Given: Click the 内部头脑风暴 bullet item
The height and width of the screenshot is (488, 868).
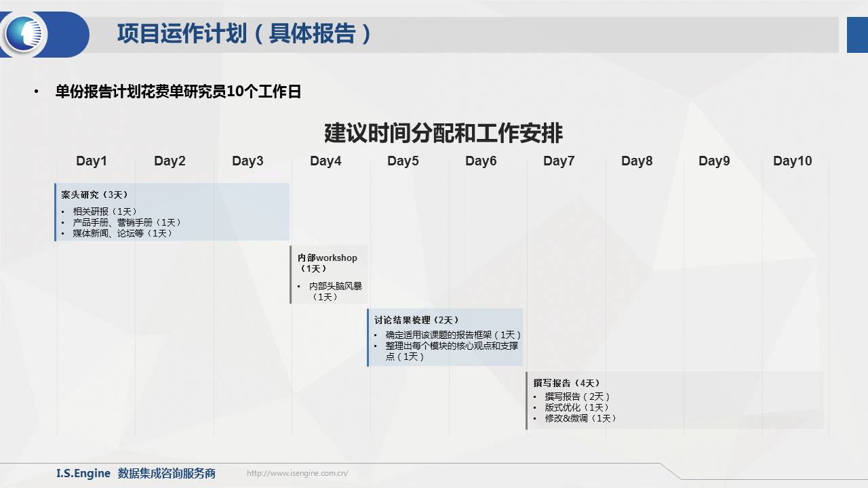Looking at the screenshot, I should pos(335,286).
